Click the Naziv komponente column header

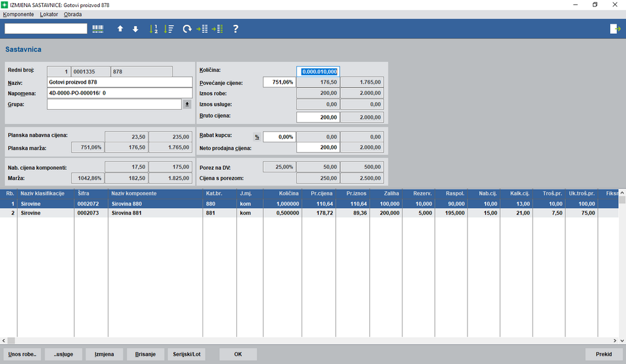pos(155,193)
